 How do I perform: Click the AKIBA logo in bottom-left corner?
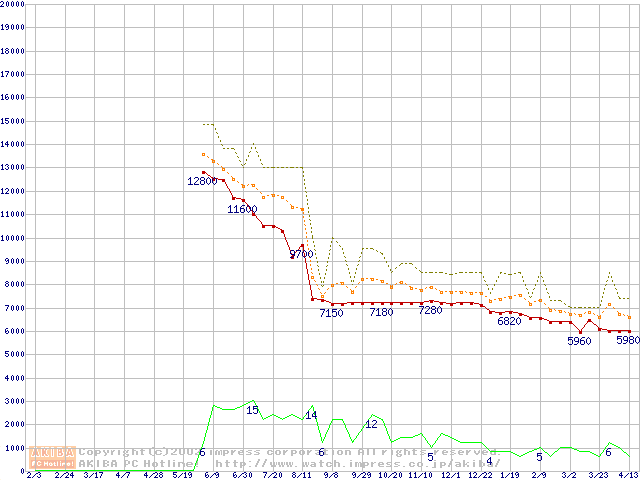point(53,457)
